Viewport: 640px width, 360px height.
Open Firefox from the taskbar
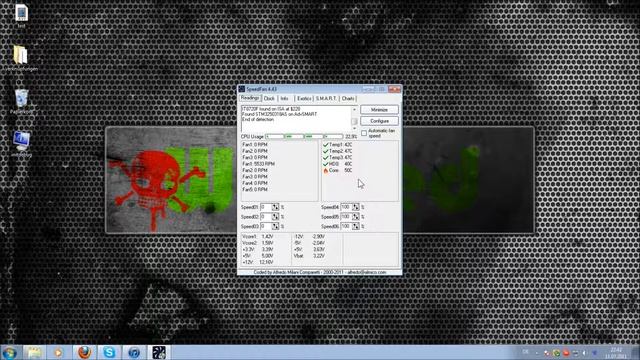pos(84,353)
